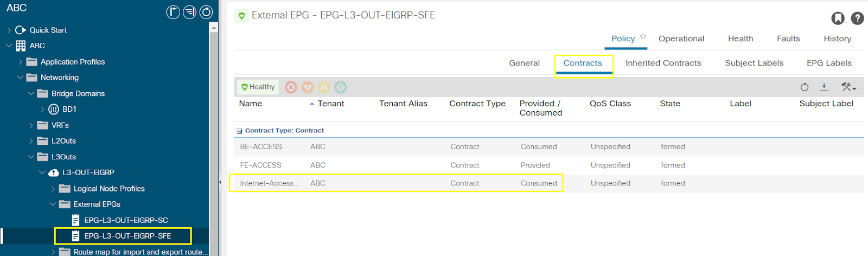The width and height of the screenshot is (868, 256).
Task: Click the orange major fault filter icon
Action: coord(308,87)
